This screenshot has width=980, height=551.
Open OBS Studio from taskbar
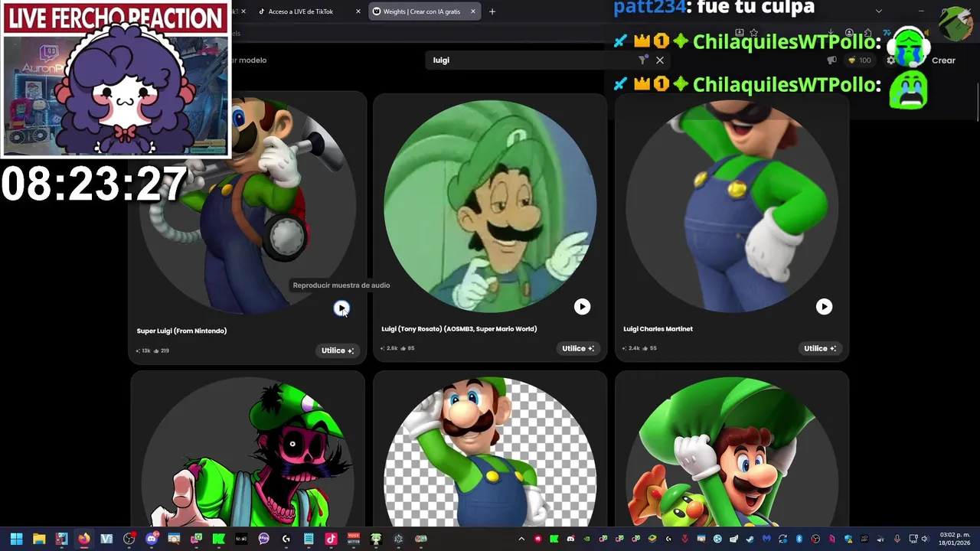tap(129, 539)
